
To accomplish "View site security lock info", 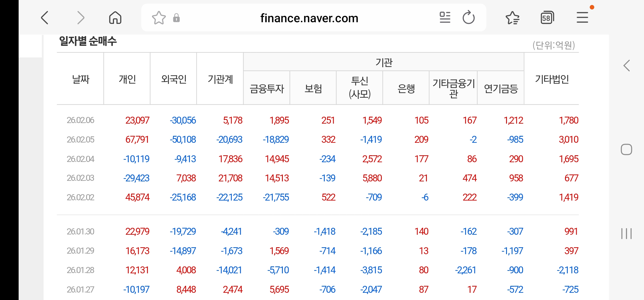I will [176, 18].
